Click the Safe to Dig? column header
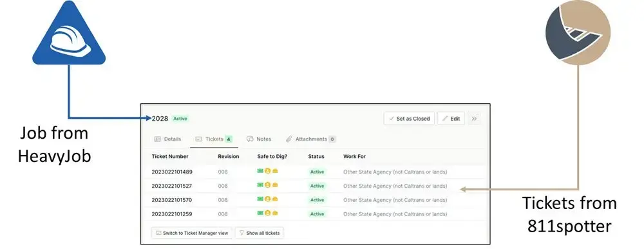The height and width of the screenshot is (249, 644). tap(273, 156)
